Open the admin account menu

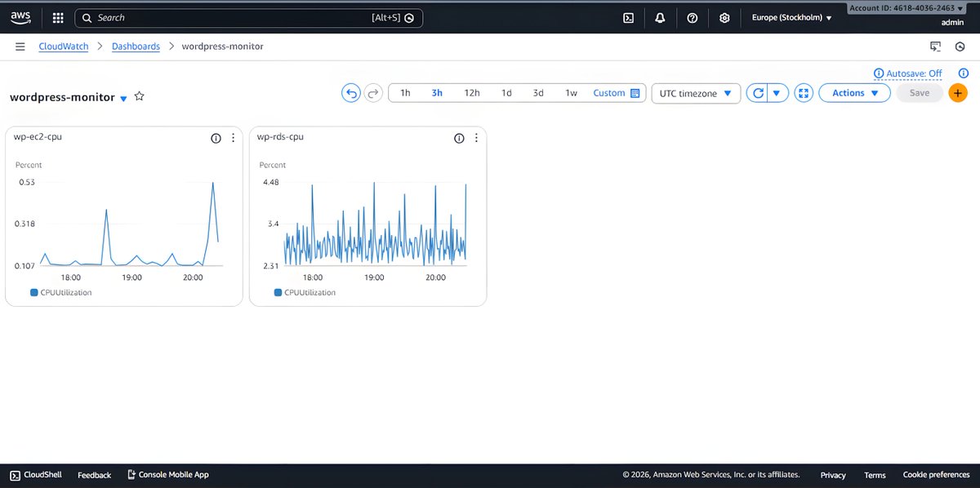(x=952, y=22)
